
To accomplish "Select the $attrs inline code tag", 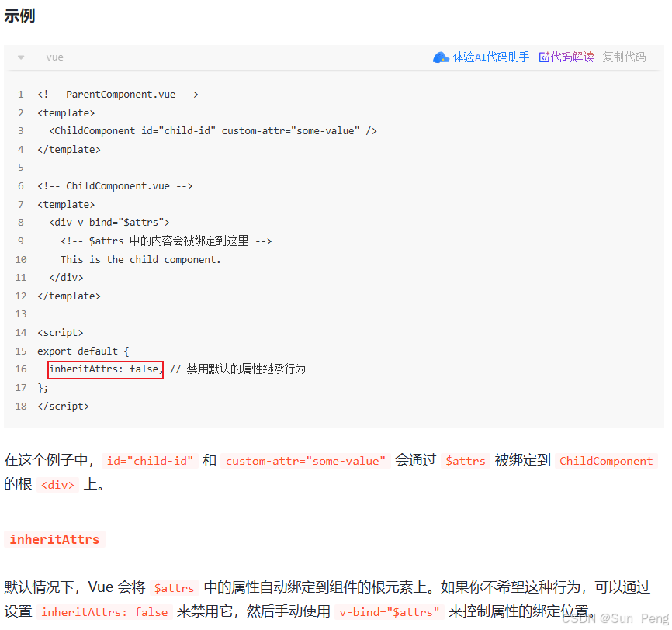I will click(x=465, y=461).
